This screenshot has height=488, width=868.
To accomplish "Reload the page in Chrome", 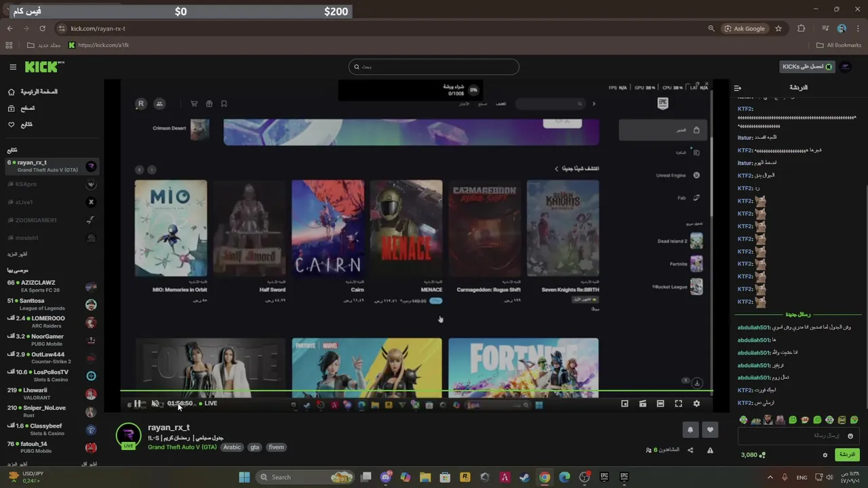I will [x=42, y=28].
